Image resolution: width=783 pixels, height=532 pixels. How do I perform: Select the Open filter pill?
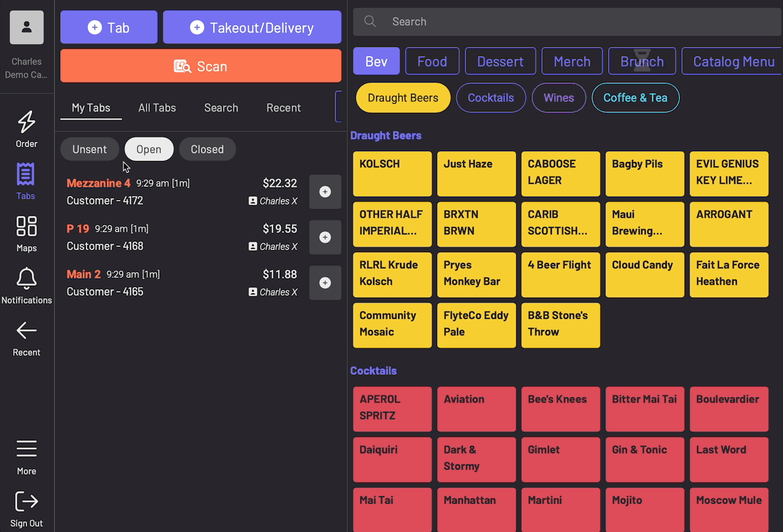149,149
